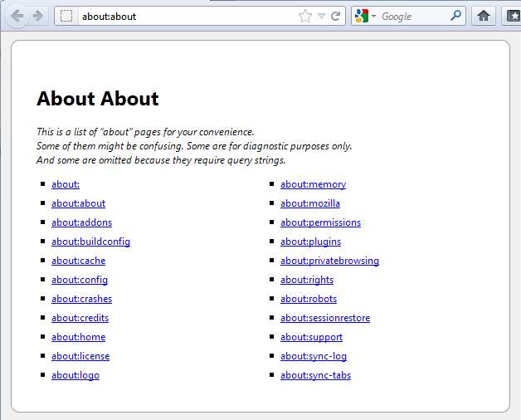The width and height of the screenshot is (521, 420).
Task: Open the about:support link
Action: 311,337
